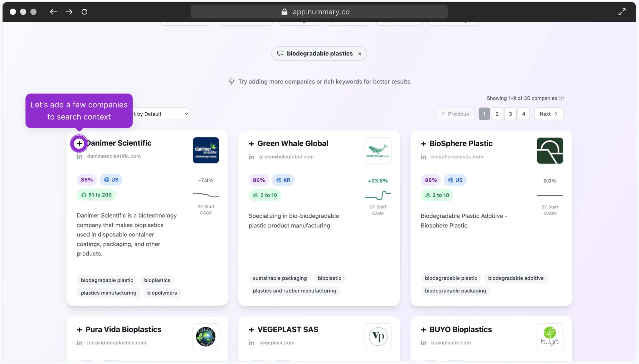Go to results page 2

497,114
